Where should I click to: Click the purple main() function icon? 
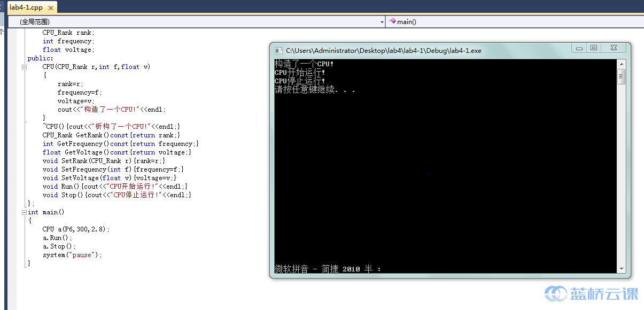coord(392,21)
